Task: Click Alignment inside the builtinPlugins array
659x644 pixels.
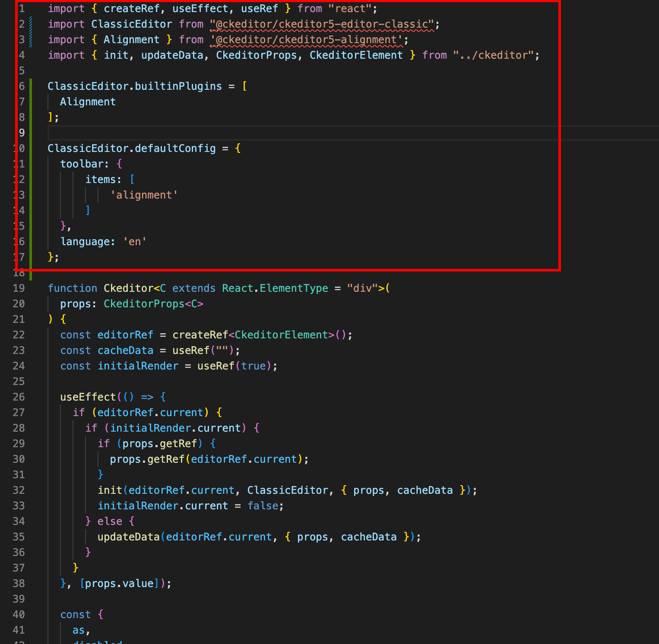Action: point(88,102)
